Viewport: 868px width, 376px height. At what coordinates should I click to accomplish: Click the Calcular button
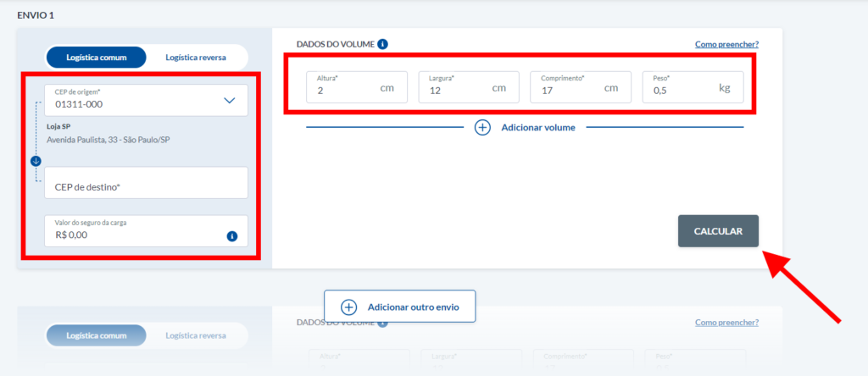(719, 231)
